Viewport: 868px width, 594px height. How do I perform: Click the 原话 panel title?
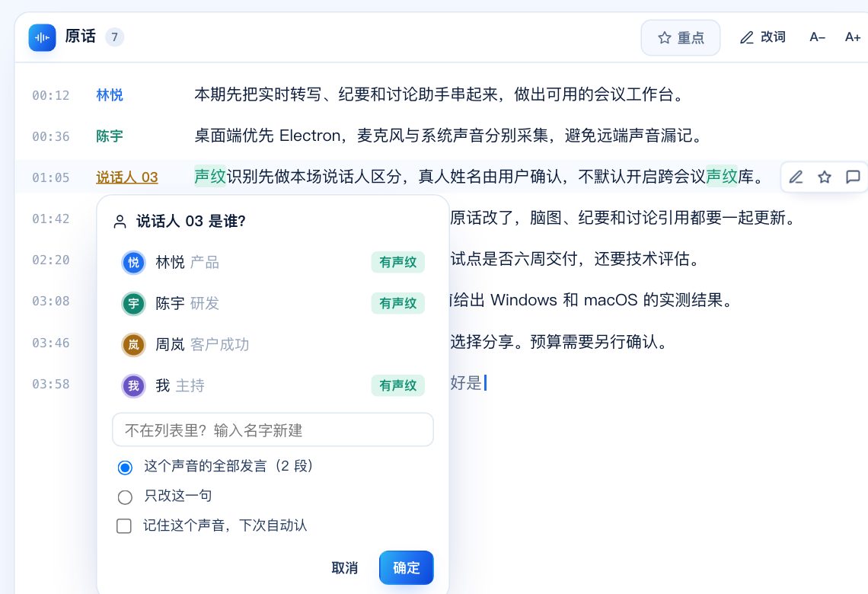click(x=80, y=37)
